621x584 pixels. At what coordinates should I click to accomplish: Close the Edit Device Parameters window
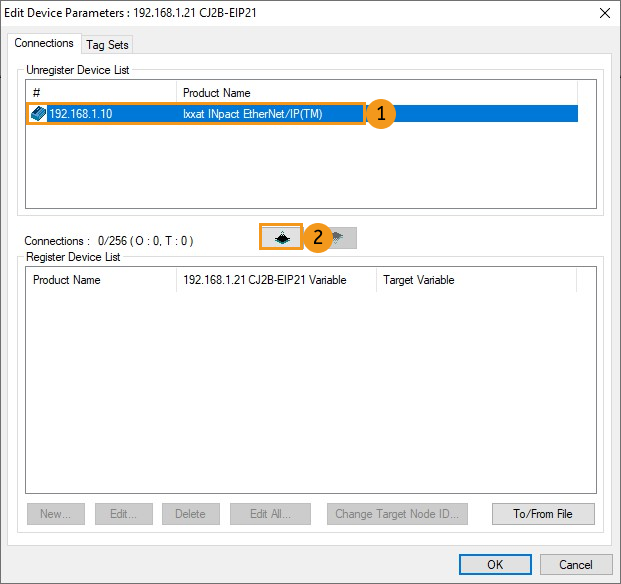coord(605,13)
